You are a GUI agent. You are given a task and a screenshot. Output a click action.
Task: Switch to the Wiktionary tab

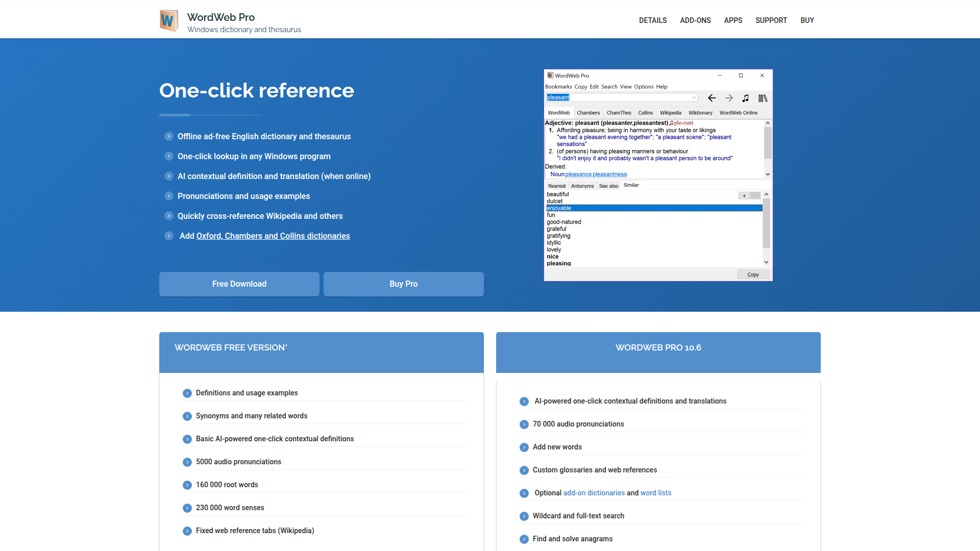point(700,113)
